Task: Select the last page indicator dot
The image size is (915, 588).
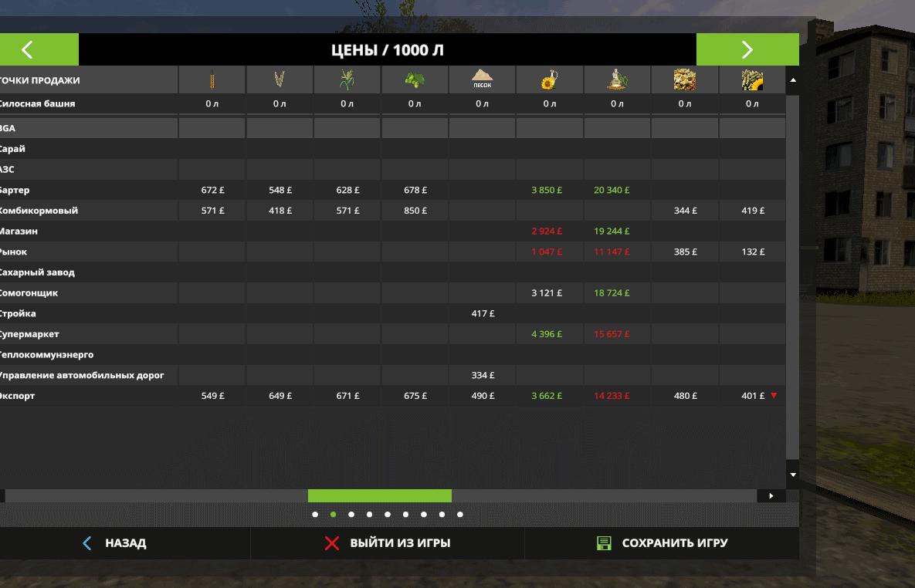Action: coord(460,515)
